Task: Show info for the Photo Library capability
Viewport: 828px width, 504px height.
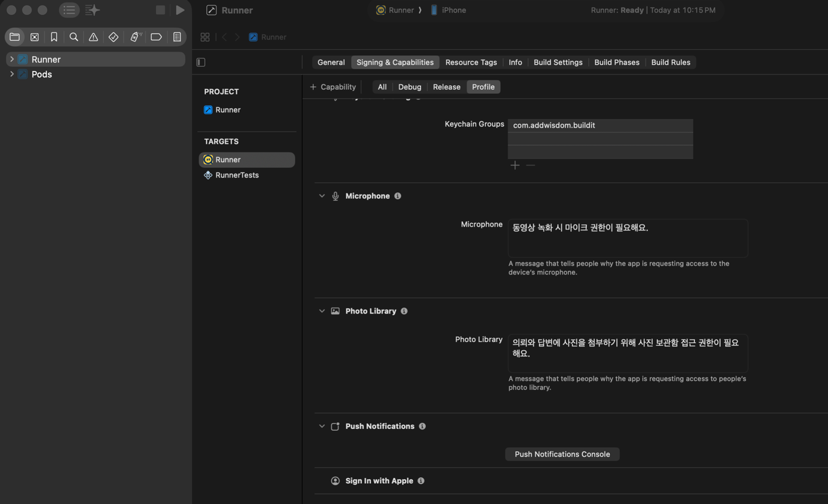Action: (x=404, y=311)
